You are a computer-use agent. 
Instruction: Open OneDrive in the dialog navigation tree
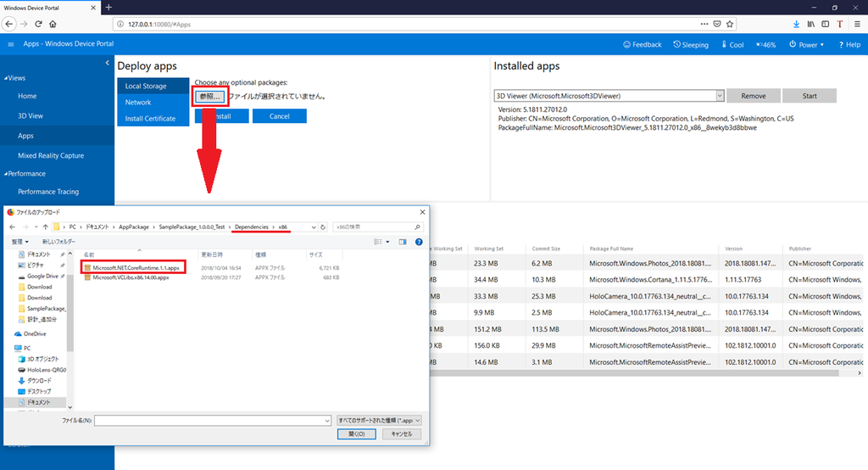34,333
